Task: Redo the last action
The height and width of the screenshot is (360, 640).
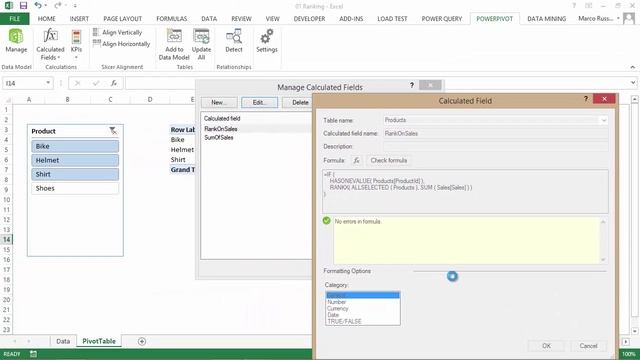Action: [x=58, y=6]
